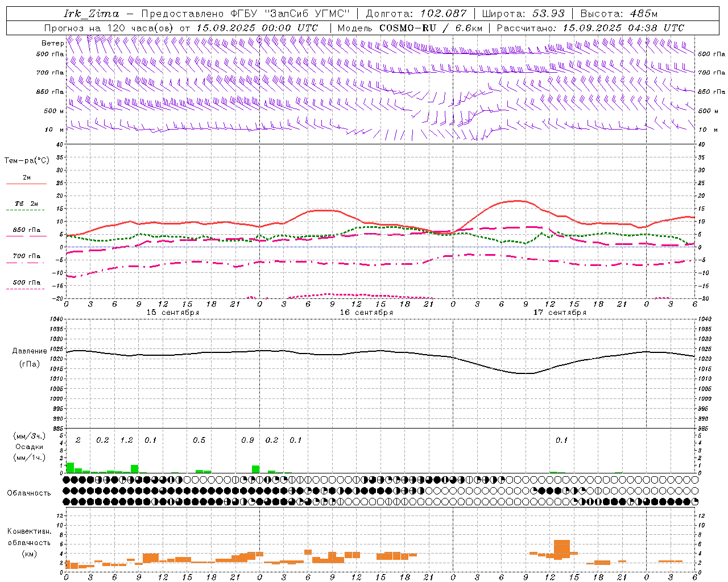Click the 'Осадки' precipitation label

pyautogui.click(x=30, y=447)
